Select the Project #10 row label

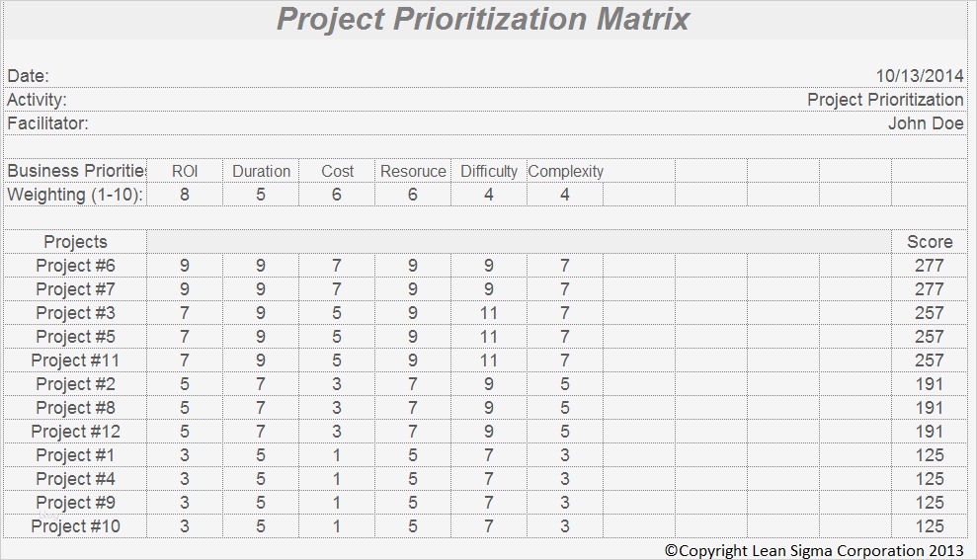pyautogui.click(x=76, y=526)
